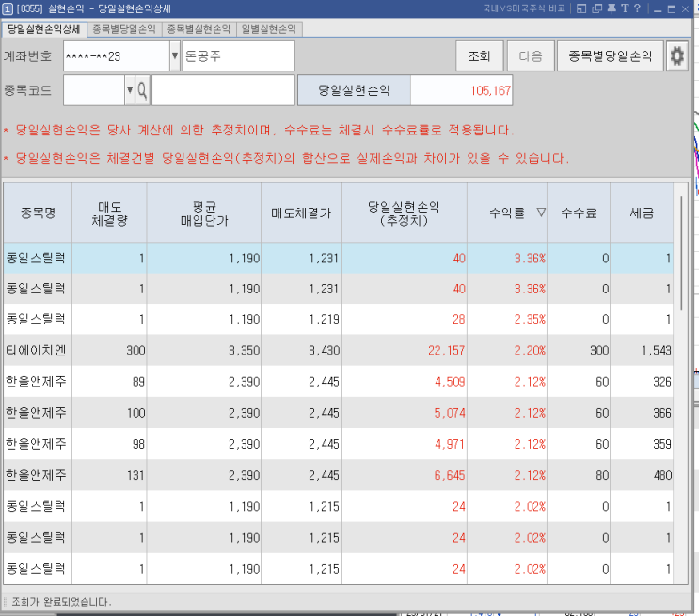Viewport: 699px width, 616px height.
Task: Click the duplicate window icon in title bar
Action: click(x=596, y=8)
